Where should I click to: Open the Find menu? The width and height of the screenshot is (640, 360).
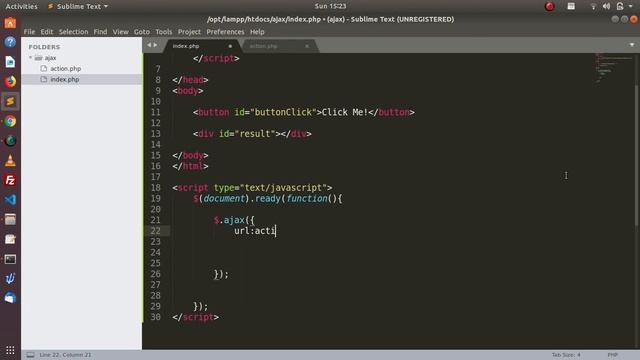100,32
